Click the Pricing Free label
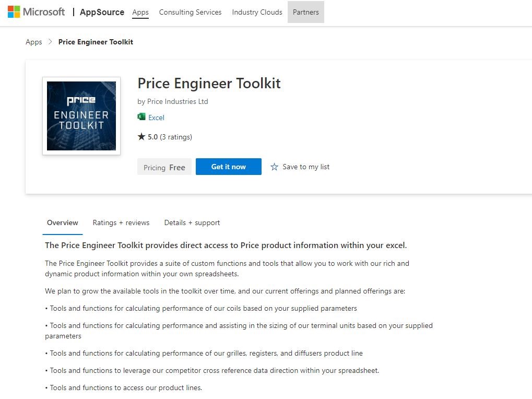532x399 pixels. (x=164, y=167)
